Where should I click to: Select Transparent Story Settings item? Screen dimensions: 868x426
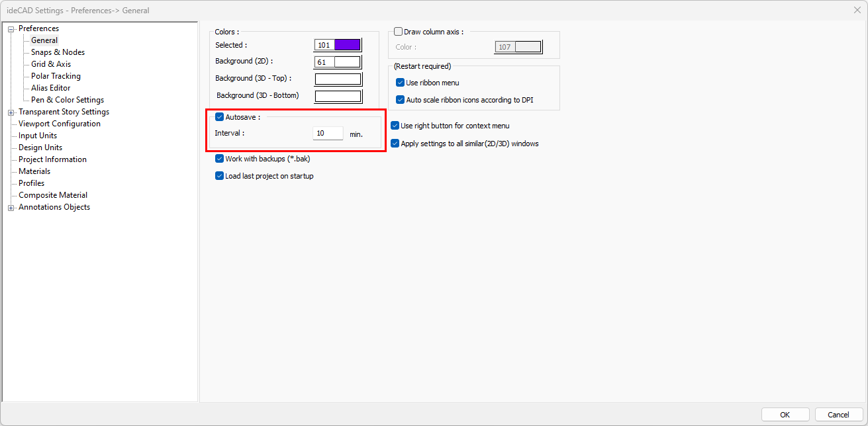(x=64, y=112)
